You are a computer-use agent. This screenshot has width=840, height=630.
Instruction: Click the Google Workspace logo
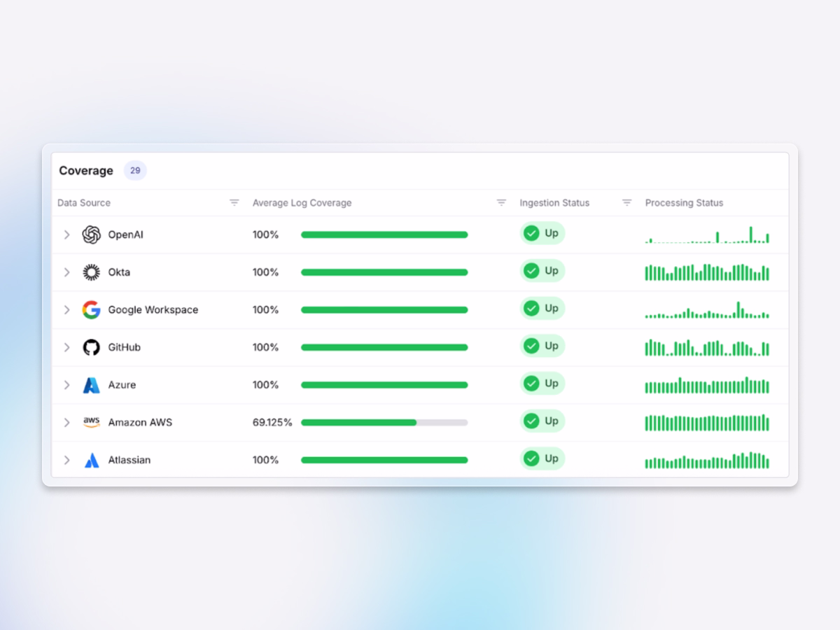[90, 309]
